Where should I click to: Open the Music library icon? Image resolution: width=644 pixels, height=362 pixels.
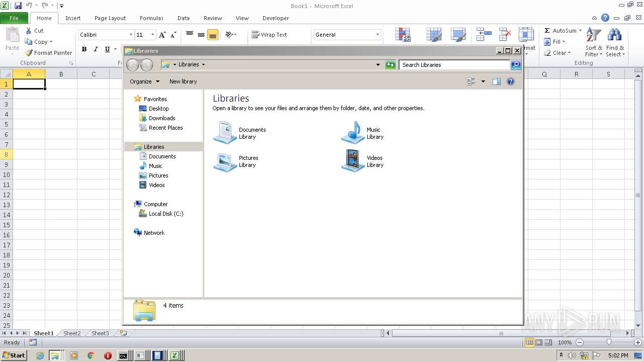point(353,133)
